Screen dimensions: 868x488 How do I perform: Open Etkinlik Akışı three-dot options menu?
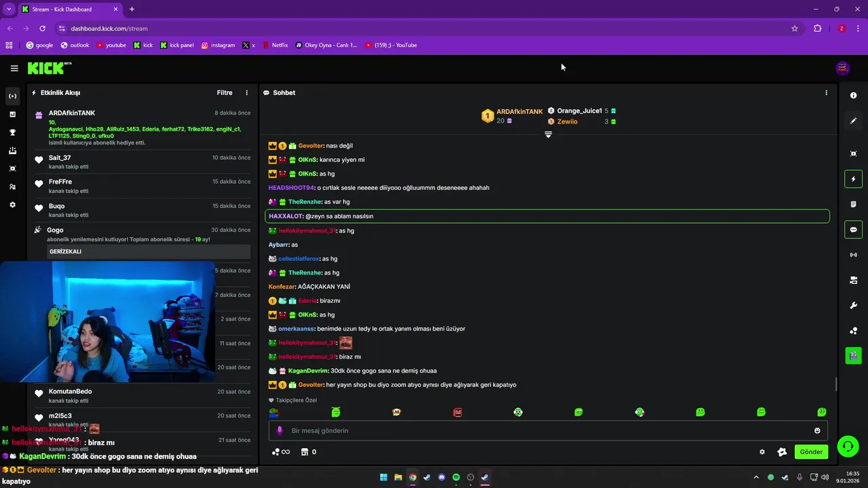[x=247, y=93]
